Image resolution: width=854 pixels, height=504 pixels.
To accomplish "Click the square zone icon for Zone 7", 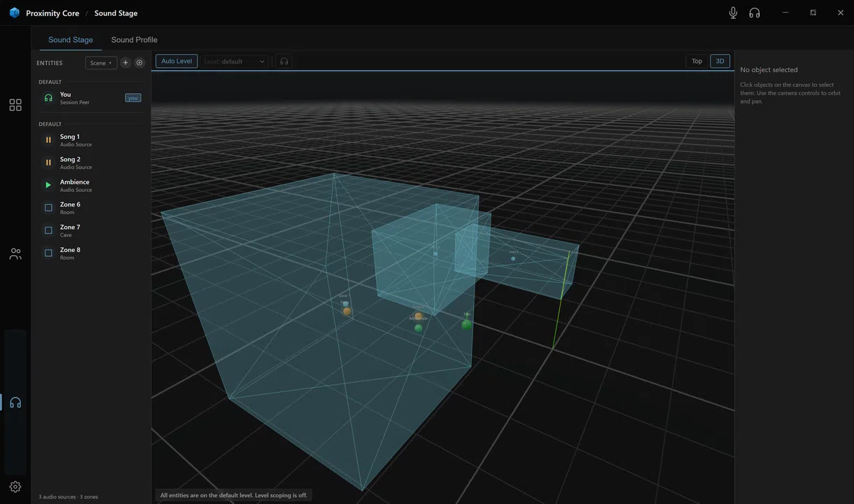I will pos(48,230).
